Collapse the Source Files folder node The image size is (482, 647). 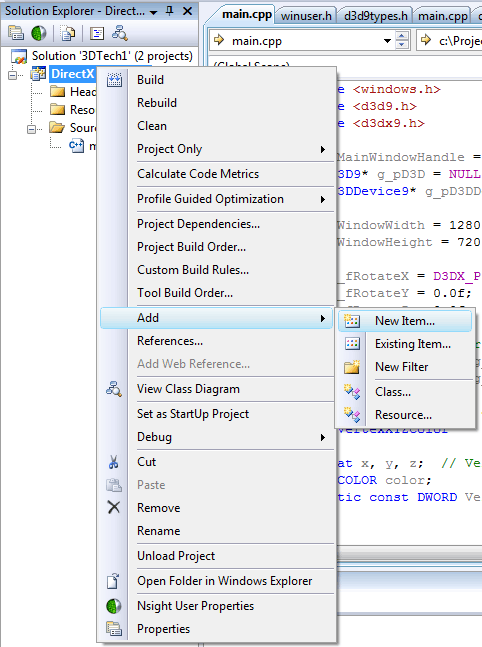31,129
